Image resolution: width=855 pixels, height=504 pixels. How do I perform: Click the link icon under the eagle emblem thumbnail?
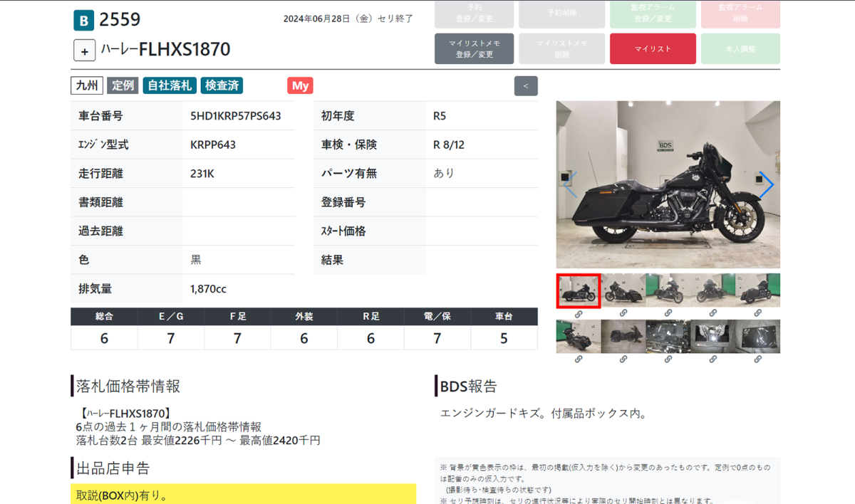713,359
